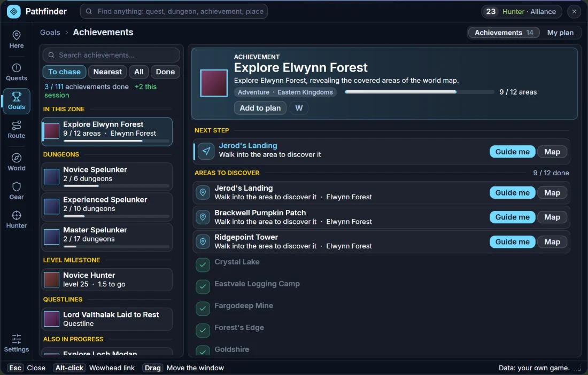The height and width of the screenshot is (375, 588).
Task: Switch to the Achievements tab
Action: [504, 33]
